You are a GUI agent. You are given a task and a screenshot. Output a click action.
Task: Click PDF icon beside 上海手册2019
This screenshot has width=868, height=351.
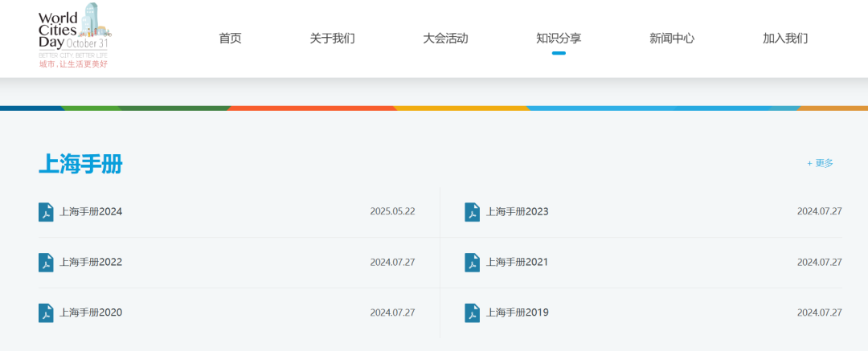point(472,312)
